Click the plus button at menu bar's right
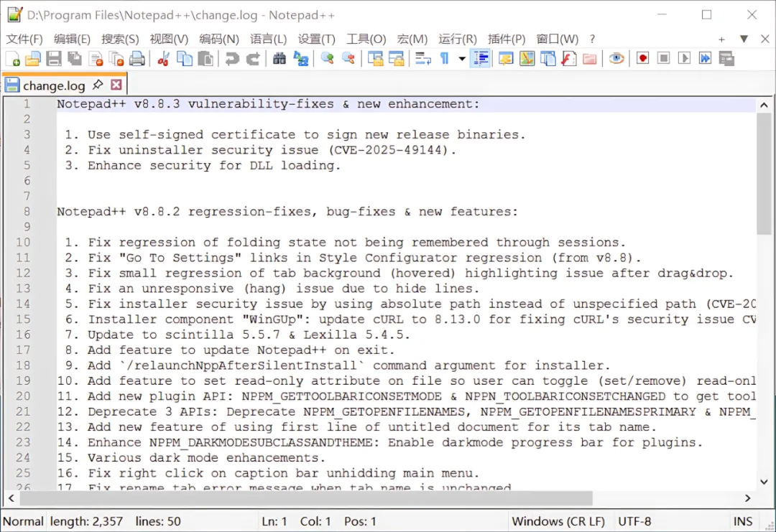Image resolution: width=776 pixels, height=532 pixels. click(x=721, y=39)
